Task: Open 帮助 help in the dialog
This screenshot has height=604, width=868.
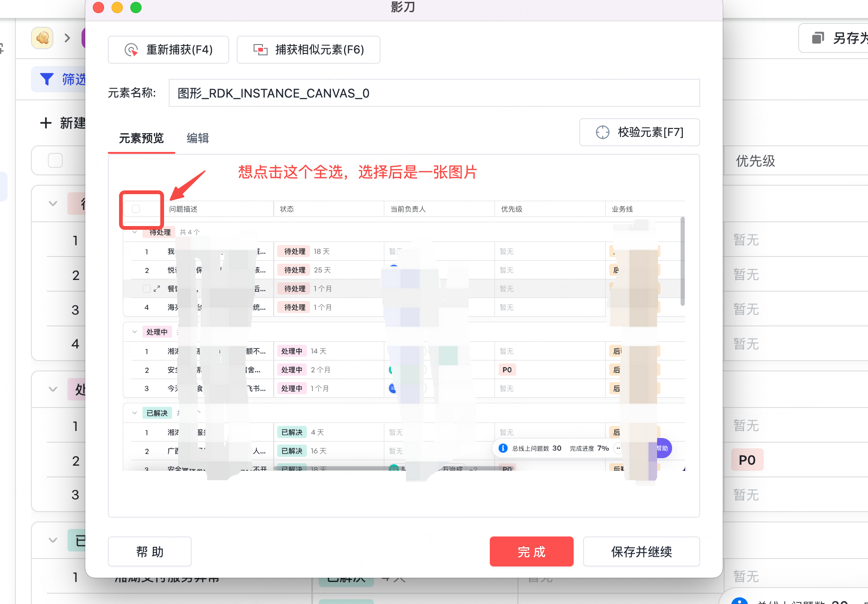Action: (x=150, y=551)
